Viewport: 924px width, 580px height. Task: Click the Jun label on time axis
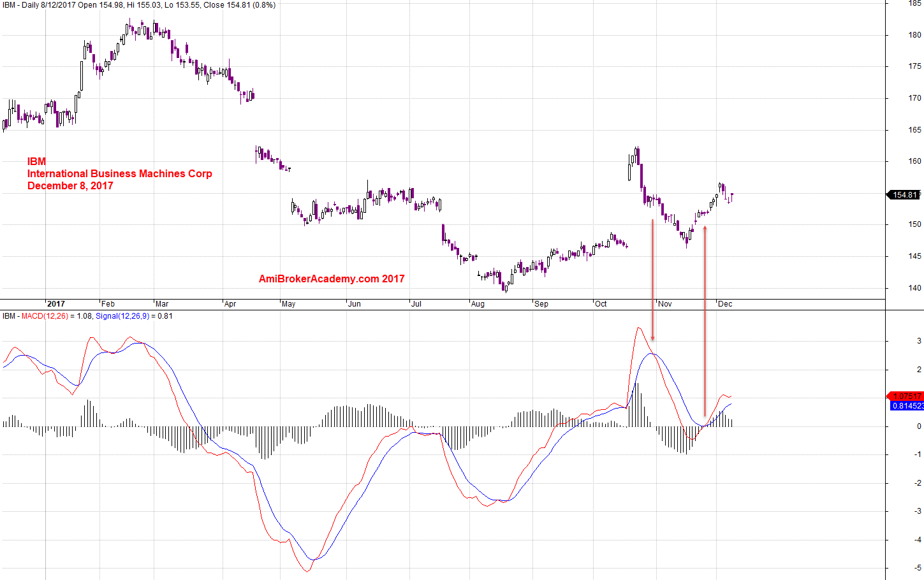pyautogui.click(x=354, y=304)
